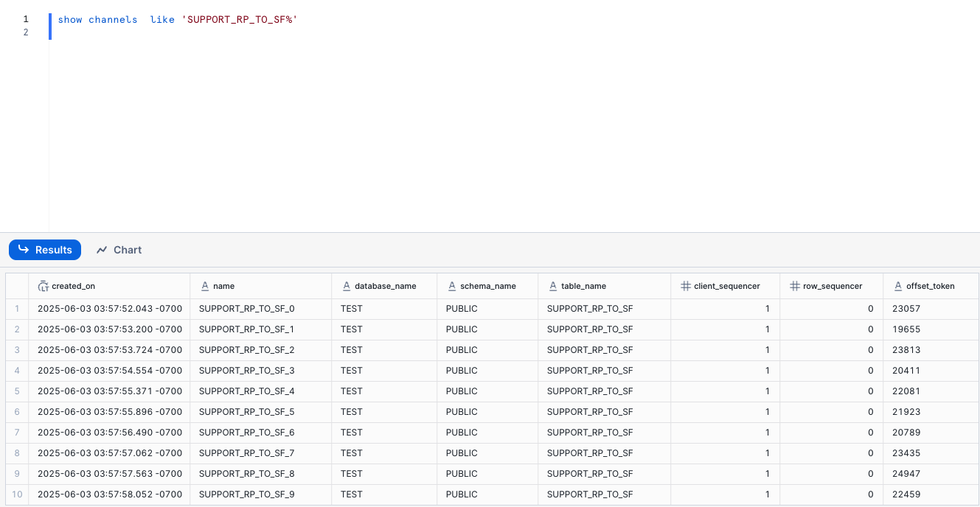Select row number 10 in results grid
This screenshot has width=980, height=507.
tap(17, 494)
